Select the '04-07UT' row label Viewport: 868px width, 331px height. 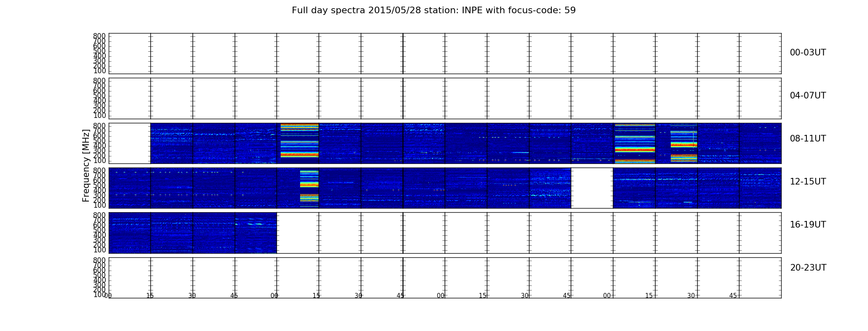click(808, 96)
